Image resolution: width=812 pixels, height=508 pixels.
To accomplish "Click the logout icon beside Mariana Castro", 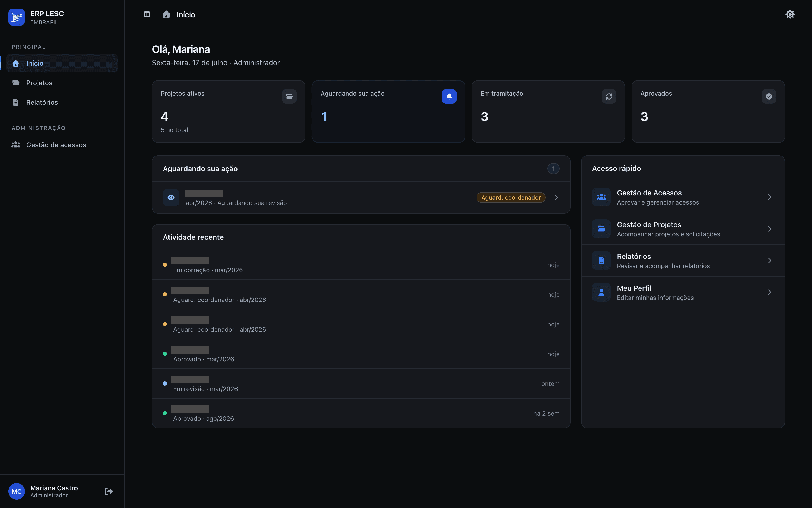I will click(109, 491).
